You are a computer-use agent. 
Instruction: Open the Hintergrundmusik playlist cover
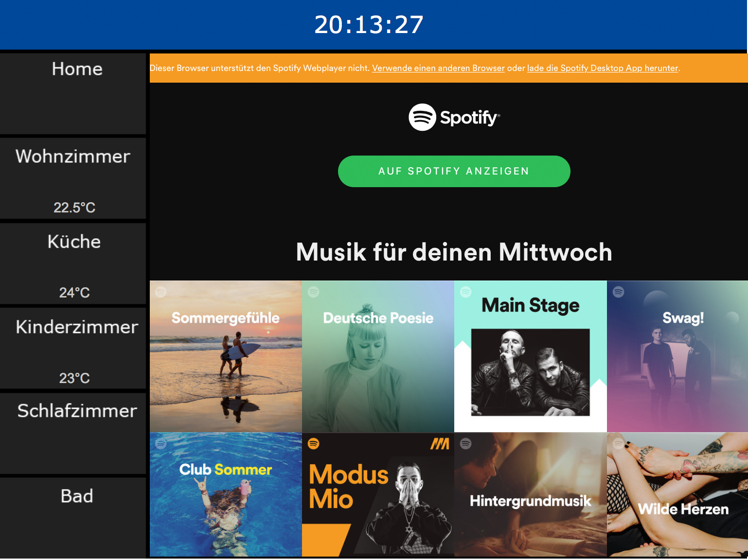pos(531,495)
